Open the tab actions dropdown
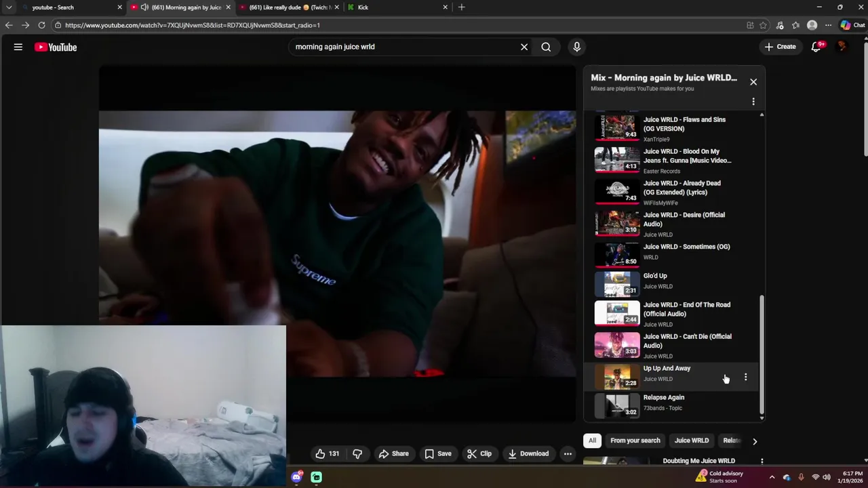868x488 pixels. click(9, 7)
